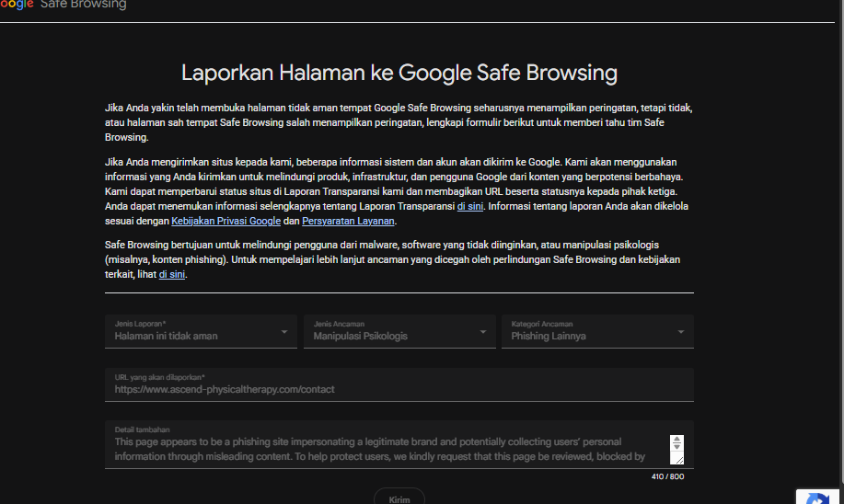
Task: Open the Jenis Ancaman dropdown
Action: (x=399, y=331)
